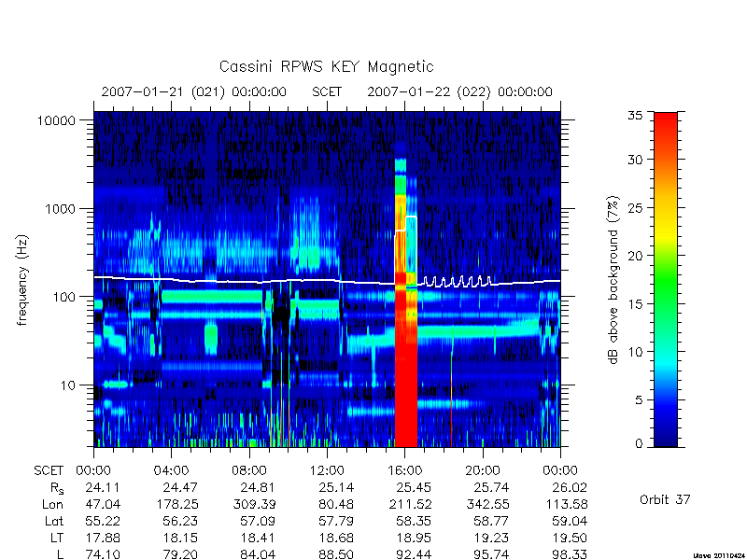Click the 5 value on the colorbar scale
This screenshot has height=560, width=747.
pos(639,400)
